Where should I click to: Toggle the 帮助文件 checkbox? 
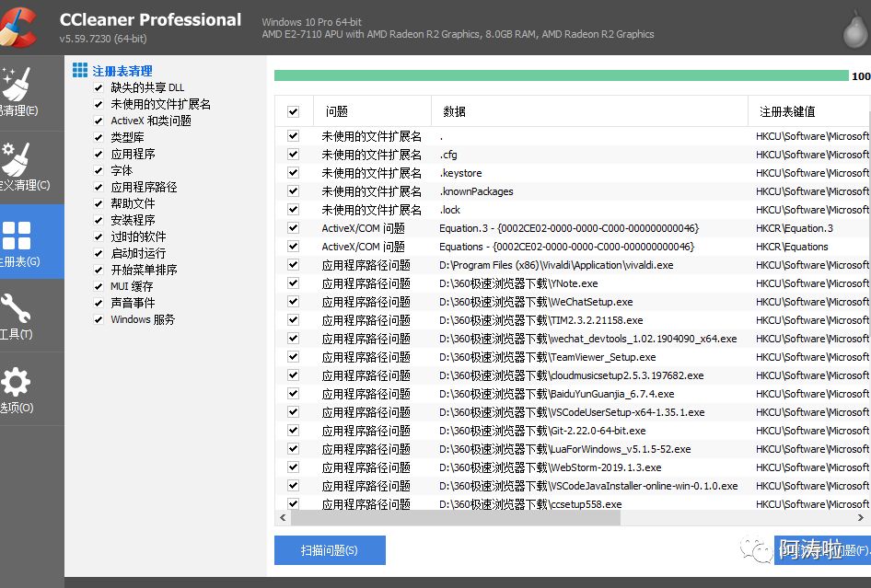tap(99, 203)
